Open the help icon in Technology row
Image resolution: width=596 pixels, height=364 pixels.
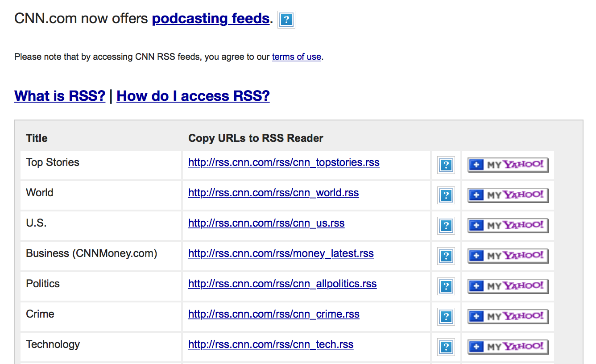coord(446,347)
